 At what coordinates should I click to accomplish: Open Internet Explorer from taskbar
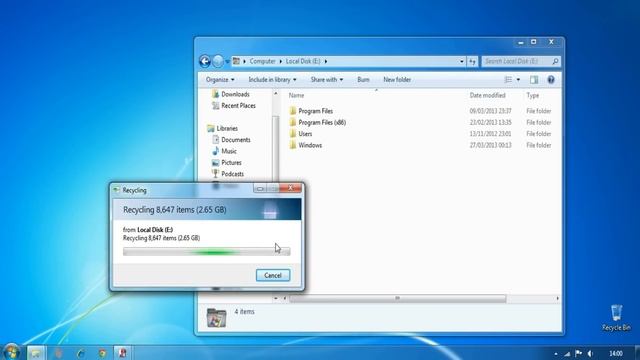(x=80, y=353)
